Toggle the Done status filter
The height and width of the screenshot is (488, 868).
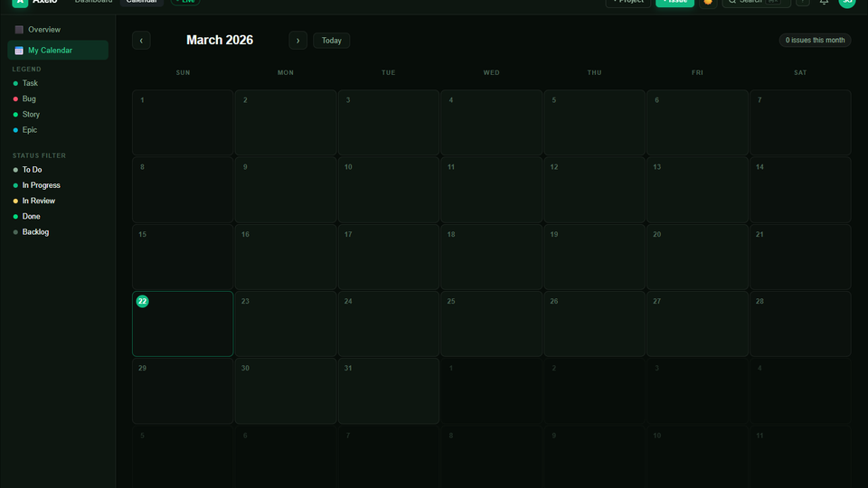click(31, 217)
